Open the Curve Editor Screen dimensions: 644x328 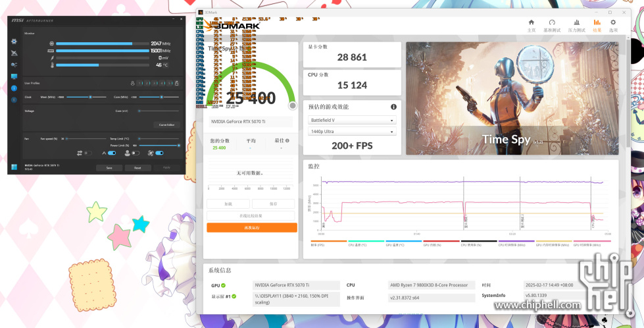[166, 124]
